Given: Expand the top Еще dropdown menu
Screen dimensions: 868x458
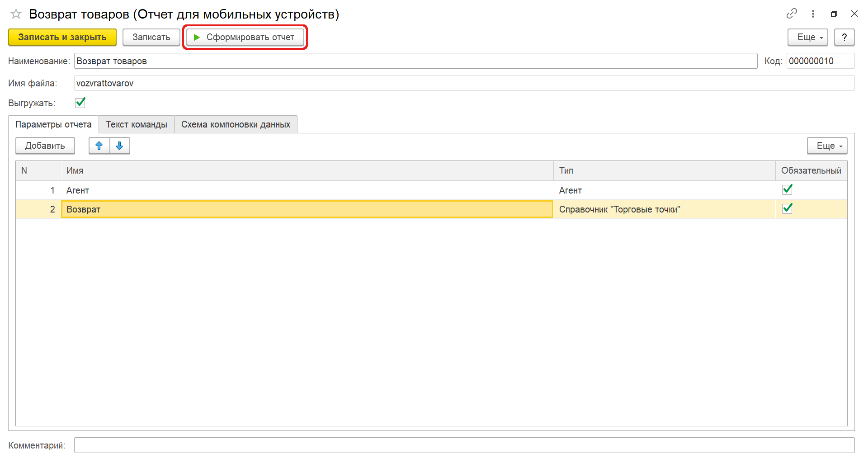Looking at the screenshot, I should tap(807, 37).
